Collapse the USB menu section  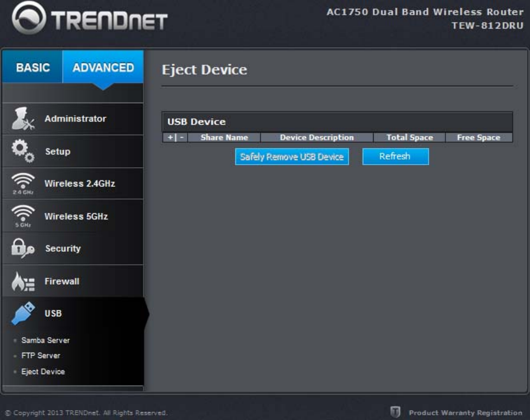tap(73, 314)
